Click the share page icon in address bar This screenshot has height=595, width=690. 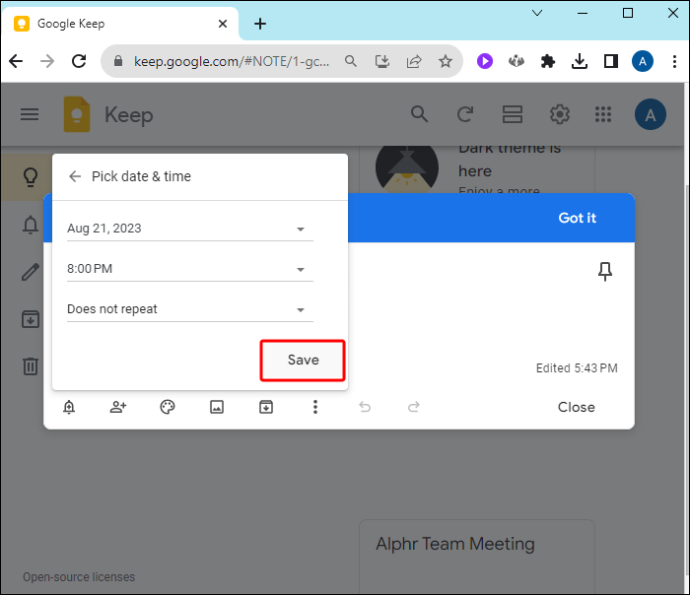[414, 61]
